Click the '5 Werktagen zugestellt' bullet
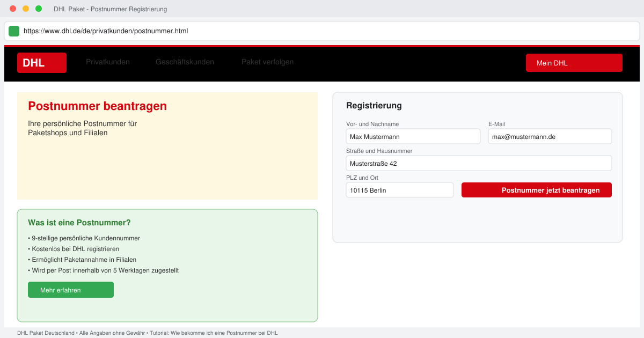Viewport: 644px width, 338px height. pyautogui.click(x=103, y=270)
